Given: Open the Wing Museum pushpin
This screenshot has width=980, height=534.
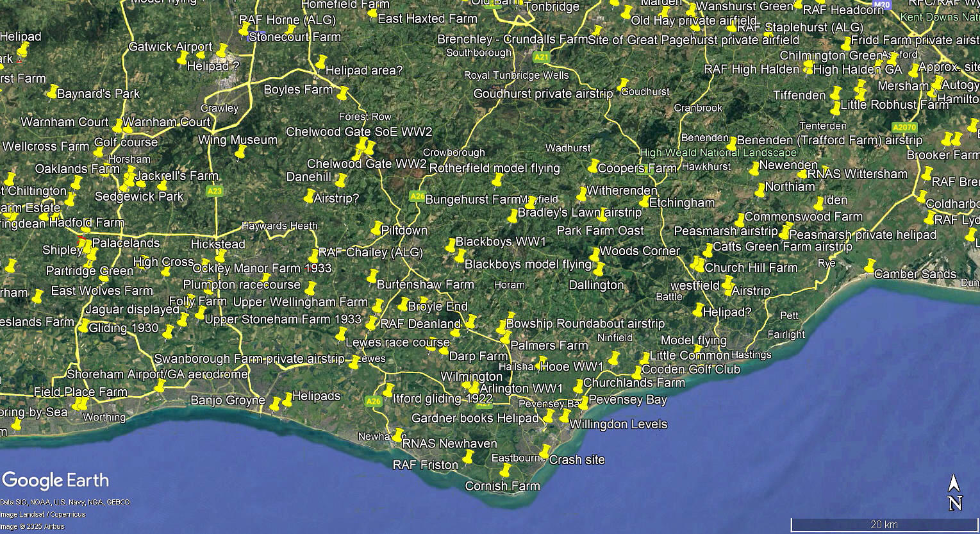Looking at the screenshot, I should [x=240, y=153].
